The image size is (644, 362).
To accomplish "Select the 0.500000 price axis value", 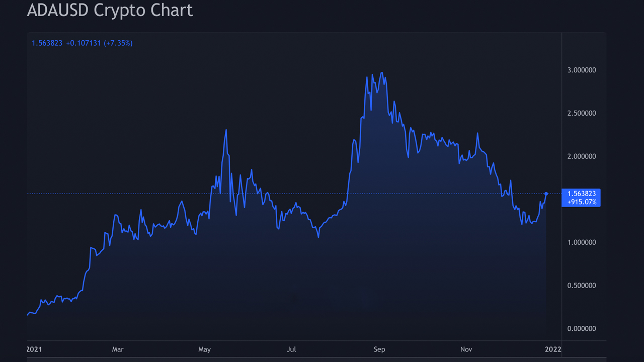I will [581, 285].
